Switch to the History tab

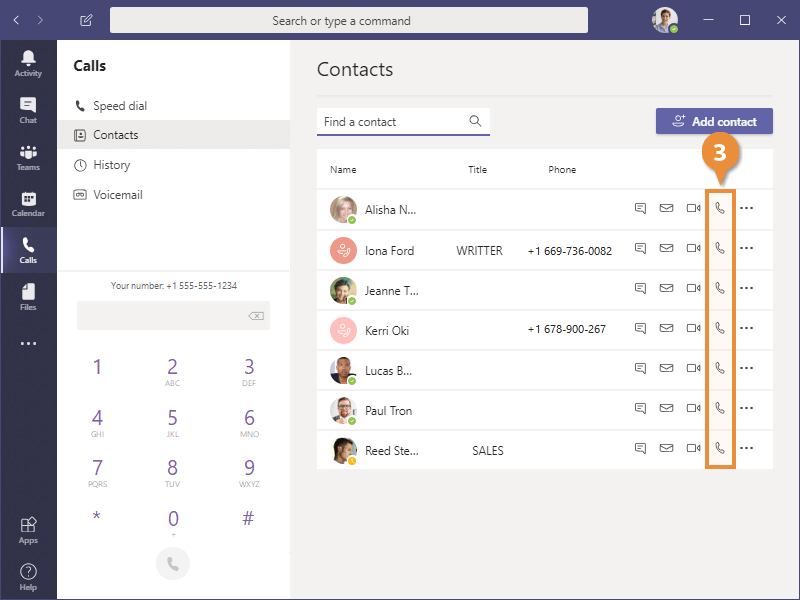(x=110, y=164)
